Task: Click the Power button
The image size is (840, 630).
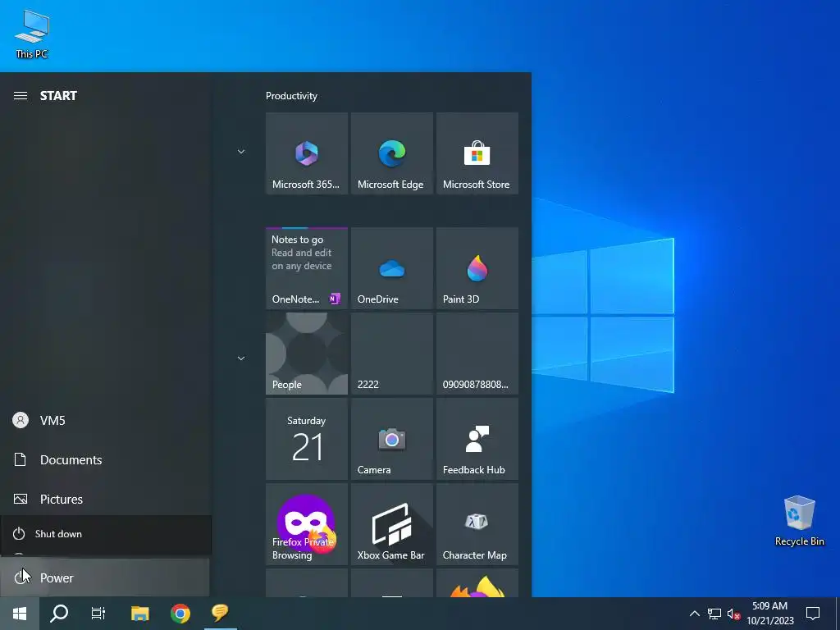Action: click(104, 577)
